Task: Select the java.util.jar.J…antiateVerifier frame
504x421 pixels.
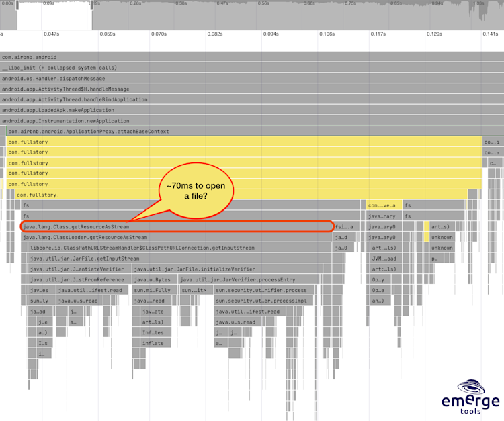Action: tap(80, 269)
